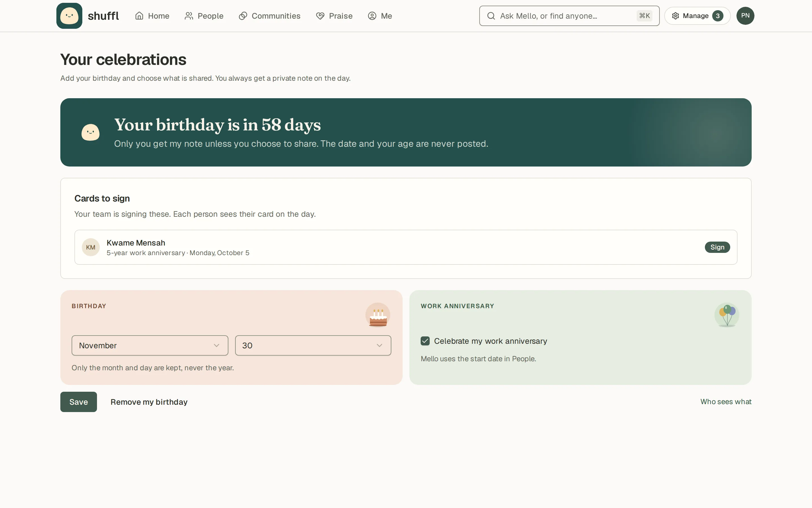Click the magnifier icon in search bar
Viewport: 812px width, 508px height.
[x=491, y=16]
